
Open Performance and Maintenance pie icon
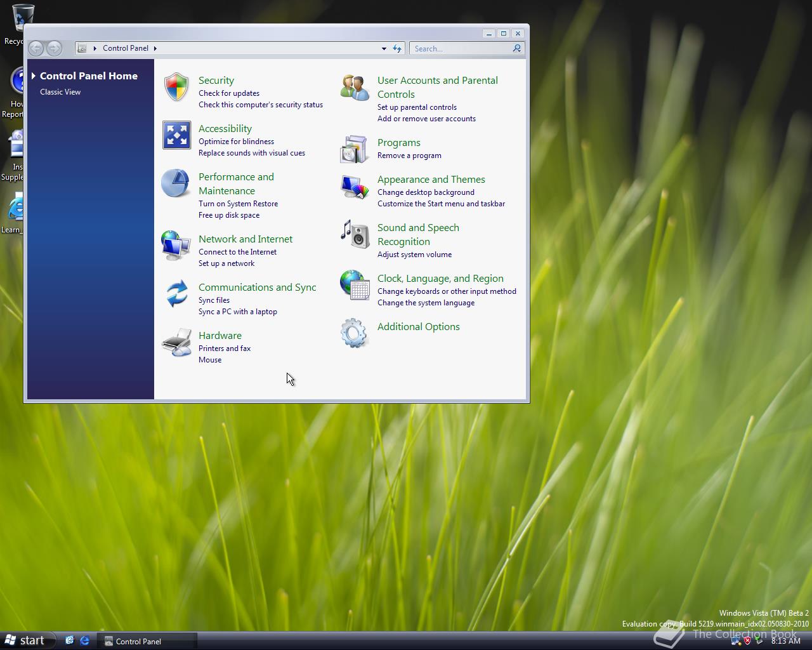click(x=176, y=183)
